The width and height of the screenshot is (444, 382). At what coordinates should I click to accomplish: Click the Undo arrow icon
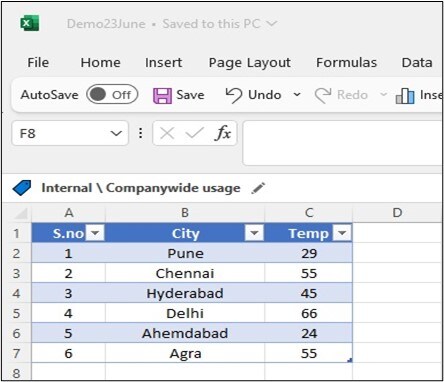coord(233,95)
